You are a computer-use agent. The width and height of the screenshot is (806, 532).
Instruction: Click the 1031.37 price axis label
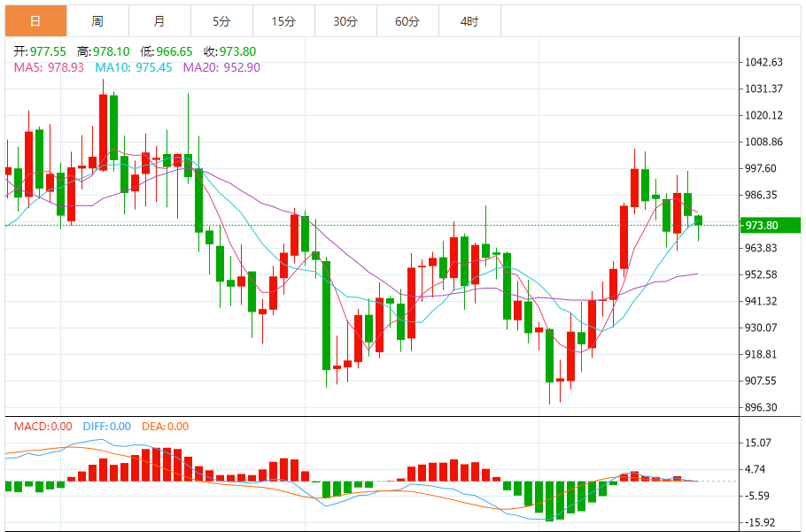(x=763, y=89)
